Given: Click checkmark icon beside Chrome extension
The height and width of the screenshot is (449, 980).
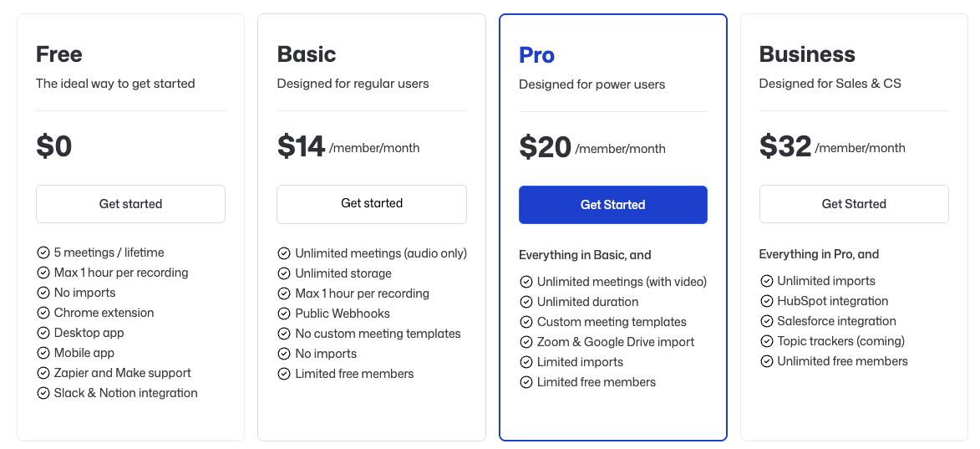Looking at the screenshot, I should point(43,313).
